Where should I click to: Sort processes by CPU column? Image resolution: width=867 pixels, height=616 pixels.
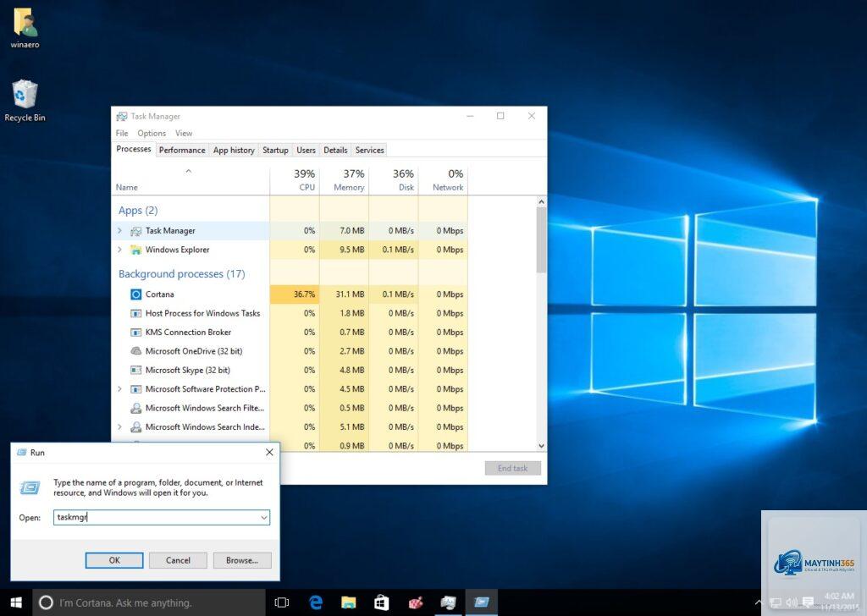tap(295, 180)
